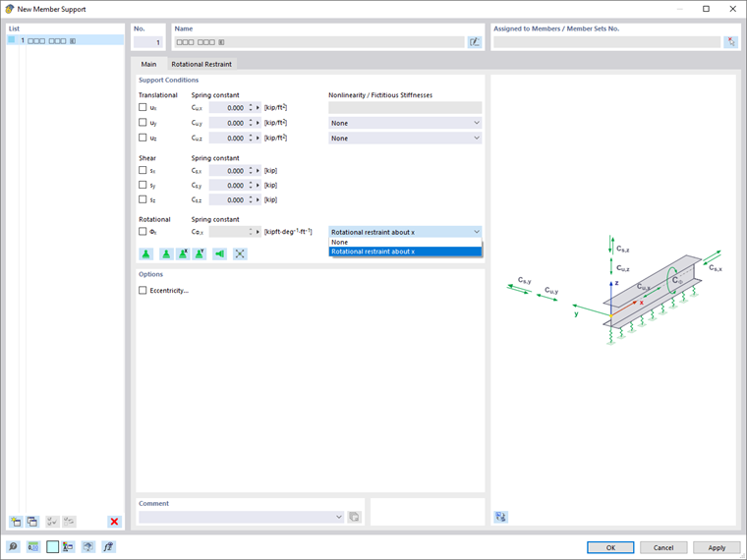Screen dimensions: 747x560
Task: Click the select all check marks icon
Action: 52,522
